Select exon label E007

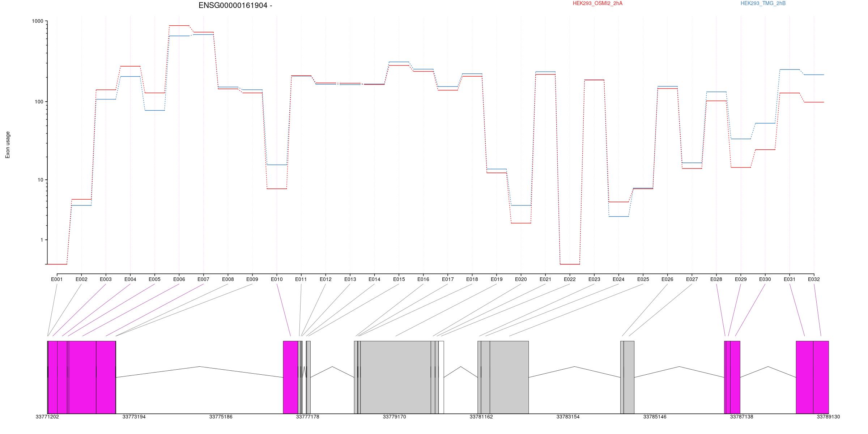tap(203, 279)
